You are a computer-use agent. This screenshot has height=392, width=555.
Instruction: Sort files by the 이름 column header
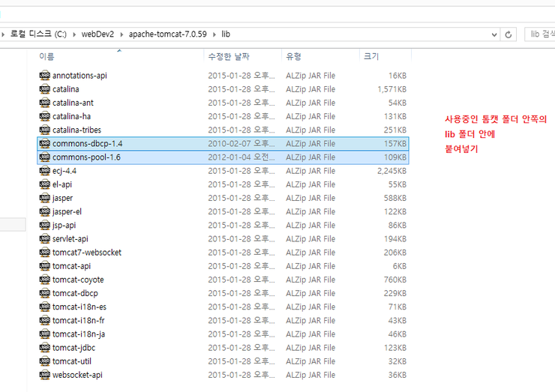(x=46, y=56)
